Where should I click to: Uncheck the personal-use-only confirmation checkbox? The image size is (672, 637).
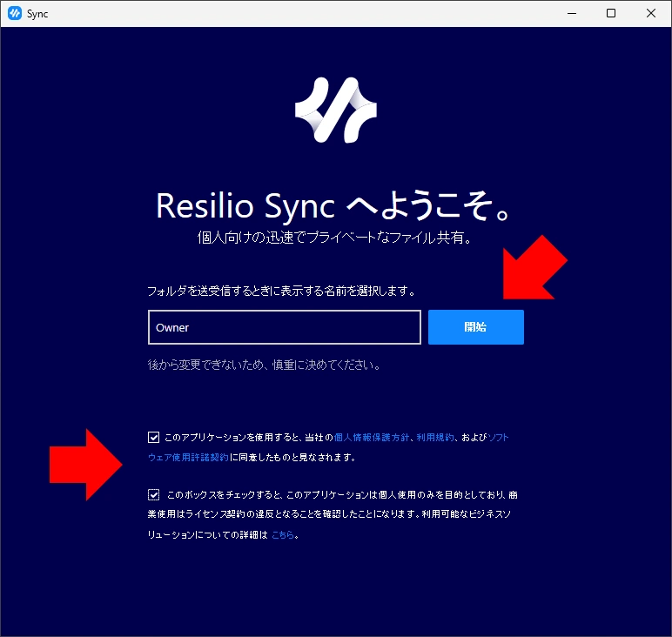153,495
